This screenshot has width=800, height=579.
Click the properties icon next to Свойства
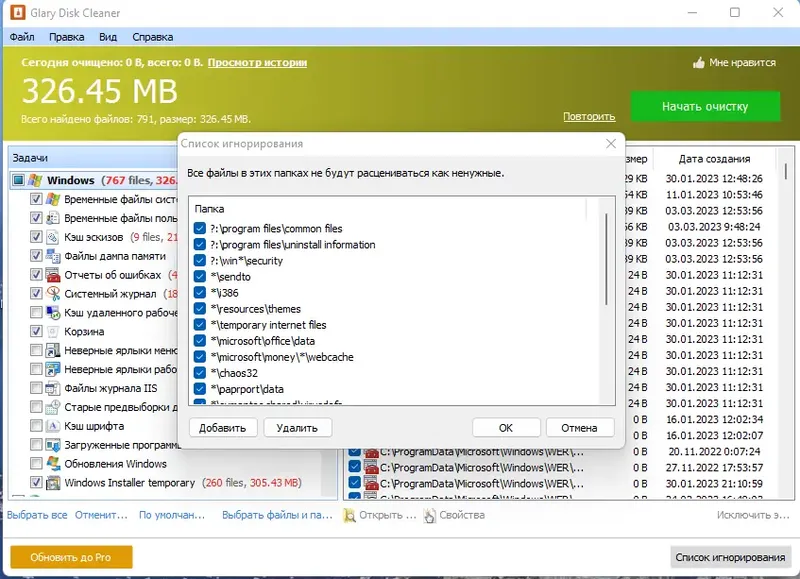point(430,515)
